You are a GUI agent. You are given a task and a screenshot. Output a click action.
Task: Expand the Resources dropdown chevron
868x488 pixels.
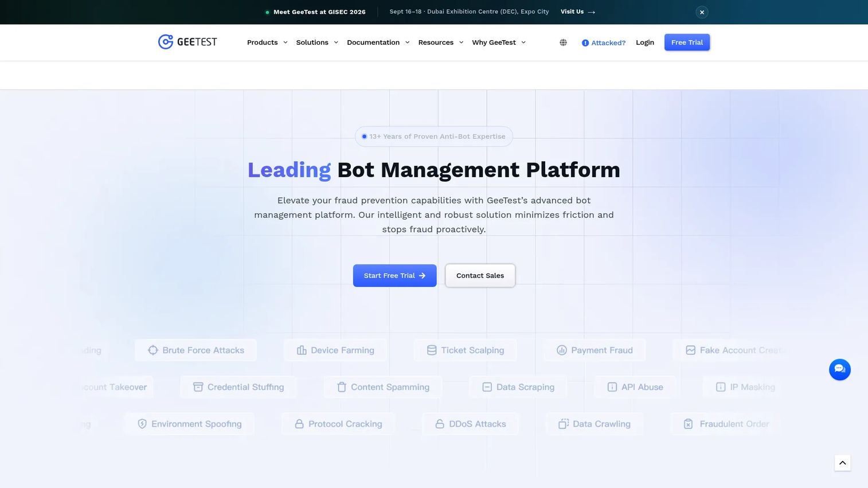coord(462,42)
